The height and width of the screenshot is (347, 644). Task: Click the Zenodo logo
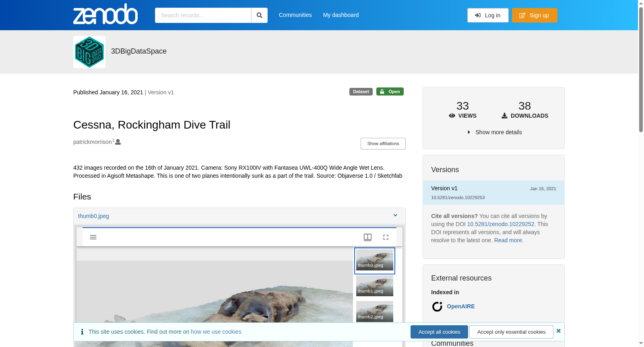click(x=105, y=15)
